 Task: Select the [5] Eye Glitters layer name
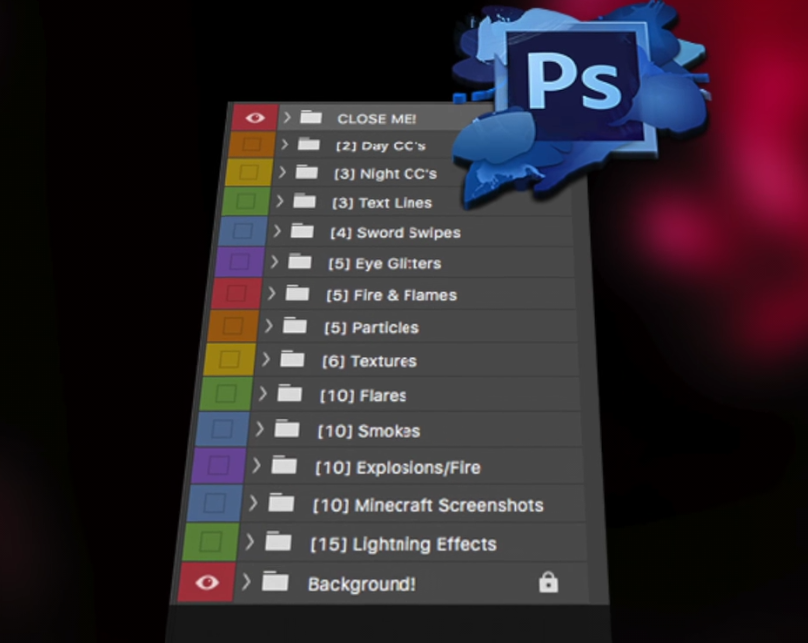coord(385,264)
